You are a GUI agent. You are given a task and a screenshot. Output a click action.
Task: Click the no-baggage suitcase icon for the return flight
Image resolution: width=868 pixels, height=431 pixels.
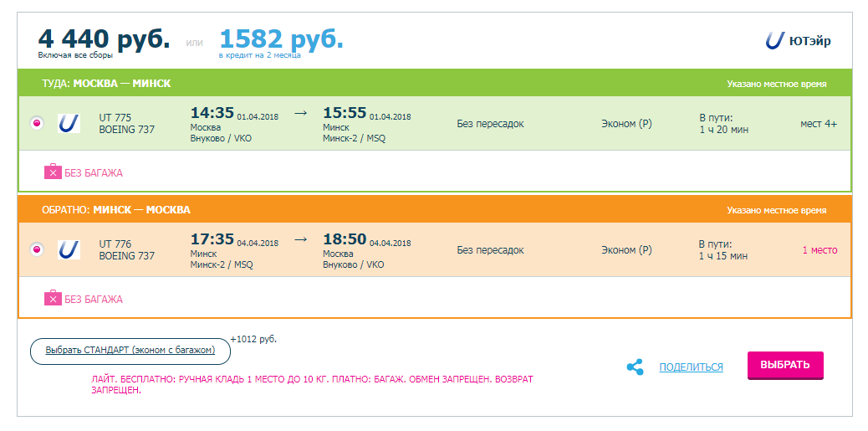click(53, 298)
